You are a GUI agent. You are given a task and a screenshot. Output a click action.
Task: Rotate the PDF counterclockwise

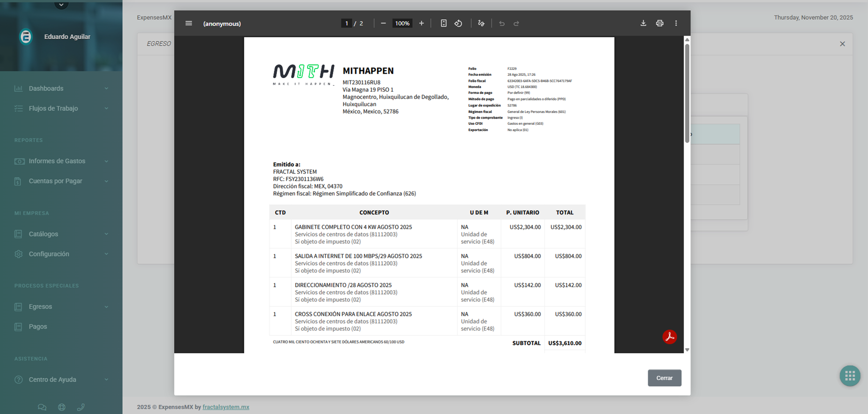tap(459, 23)
